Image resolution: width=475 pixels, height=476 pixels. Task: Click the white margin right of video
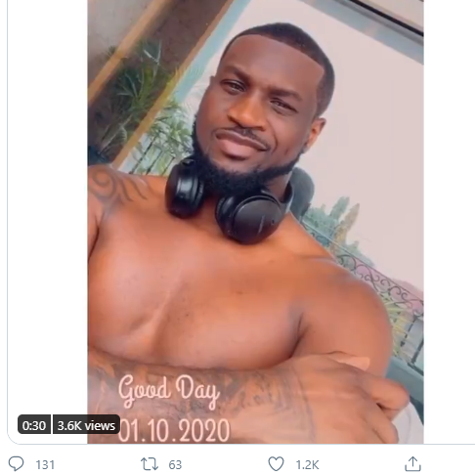(x=449, y=222)
